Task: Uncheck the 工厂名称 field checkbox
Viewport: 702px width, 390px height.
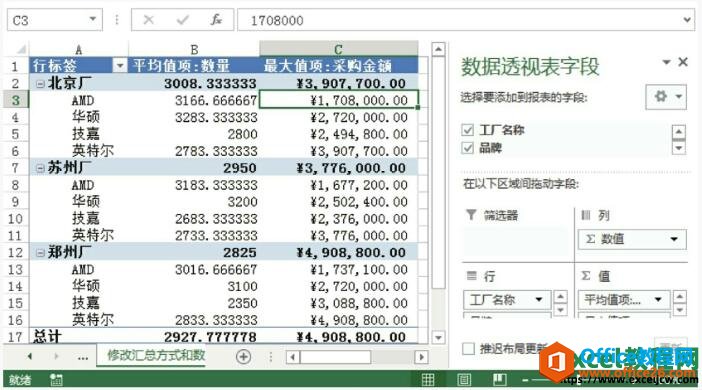Action: coord(467,130)
